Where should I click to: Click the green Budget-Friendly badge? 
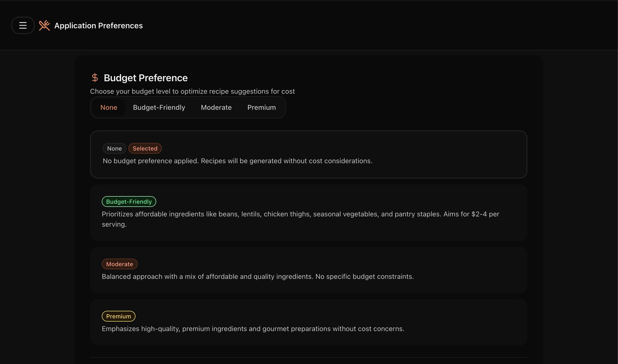coord(129,202)
